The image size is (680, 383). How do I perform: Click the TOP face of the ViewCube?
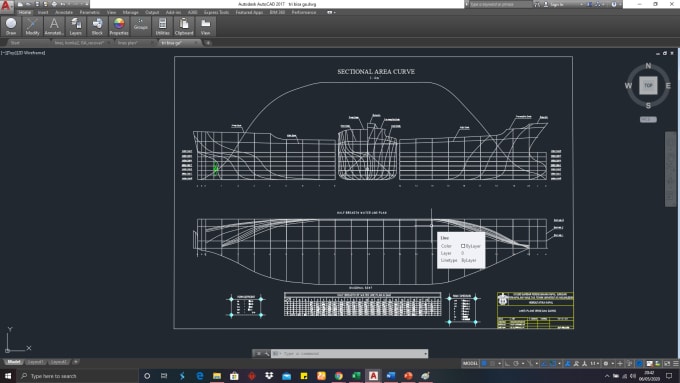pyautogui.click(x=648, y=85)
